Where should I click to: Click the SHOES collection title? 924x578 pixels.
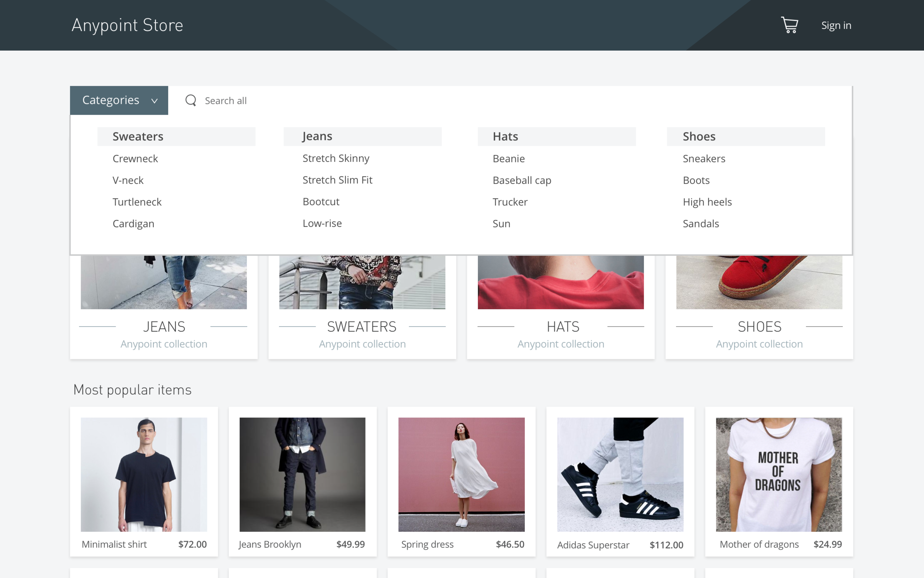pyautogui.click(x=760, y=327)
